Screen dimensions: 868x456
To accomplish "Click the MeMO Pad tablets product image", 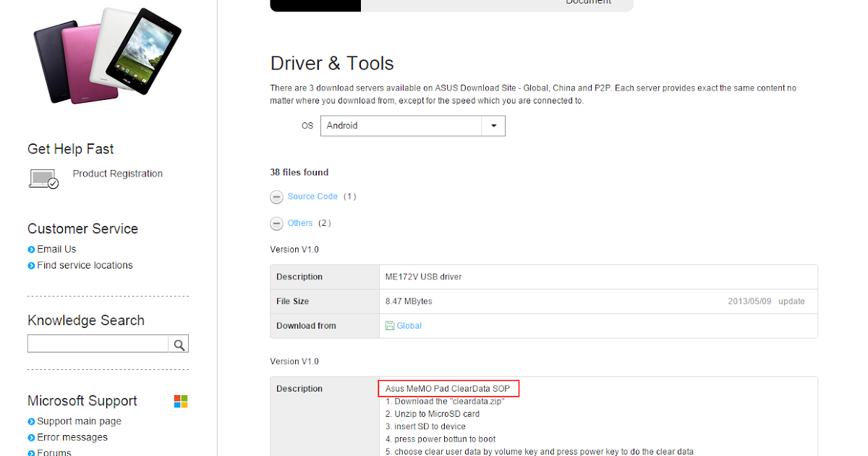I will click(x=107, y=54).
